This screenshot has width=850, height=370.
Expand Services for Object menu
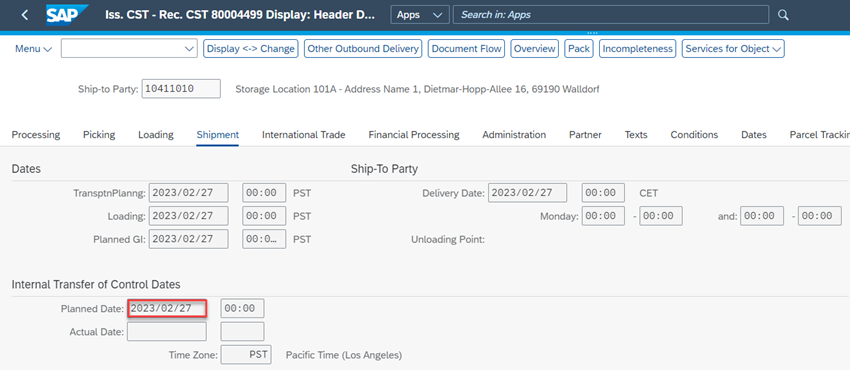pos(733,49)
